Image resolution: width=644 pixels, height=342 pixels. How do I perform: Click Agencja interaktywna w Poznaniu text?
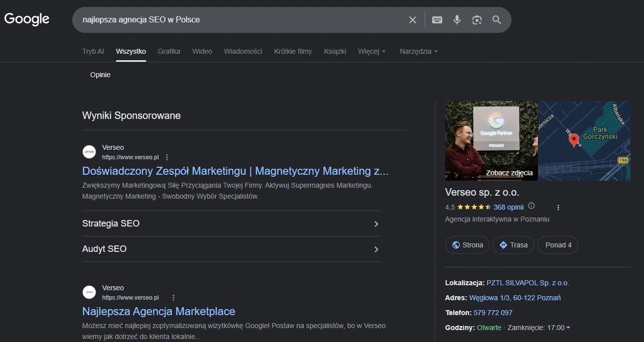coord(497,219)
